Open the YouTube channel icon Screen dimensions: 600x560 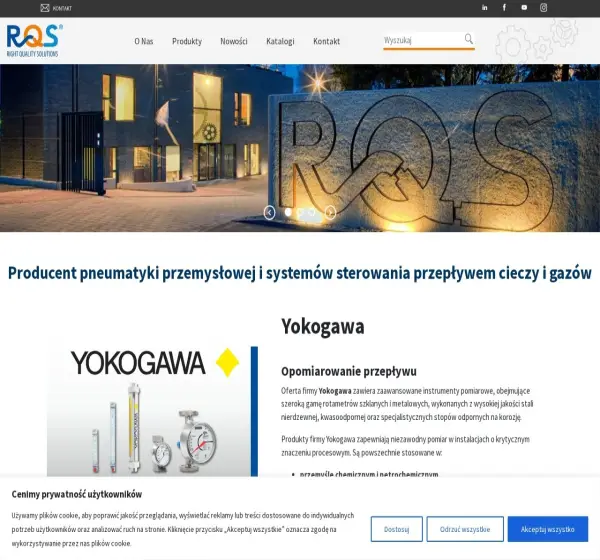click(524, 8)
